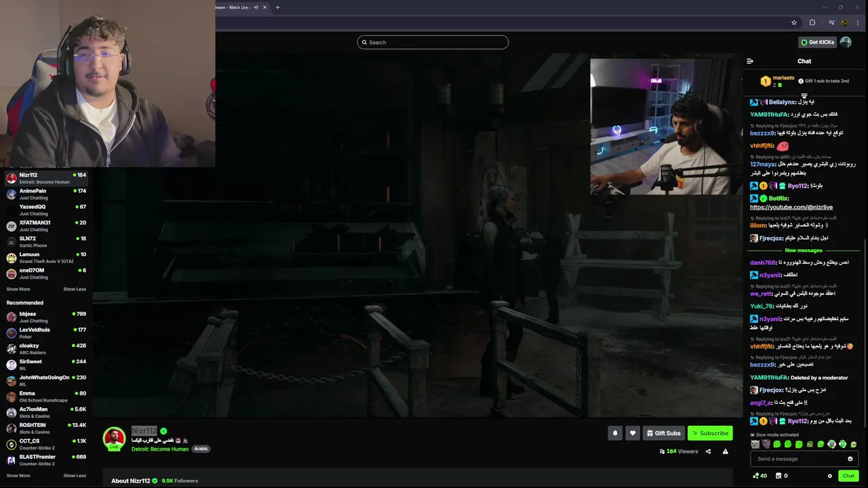Viewport: 868px width, 488px height.
Task: Open the Chrome three-dot menu
Action: click(x=858, y=22)
